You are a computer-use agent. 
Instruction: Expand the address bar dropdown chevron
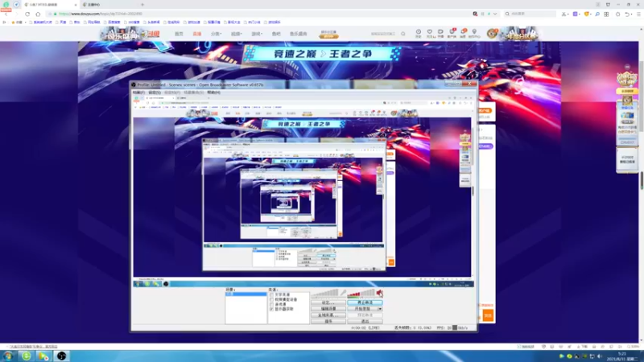tap(495, 14)
